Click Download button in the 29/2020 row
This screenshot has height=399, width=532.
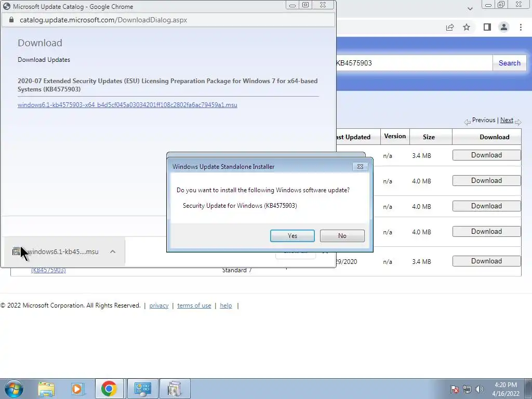point(486,261)
